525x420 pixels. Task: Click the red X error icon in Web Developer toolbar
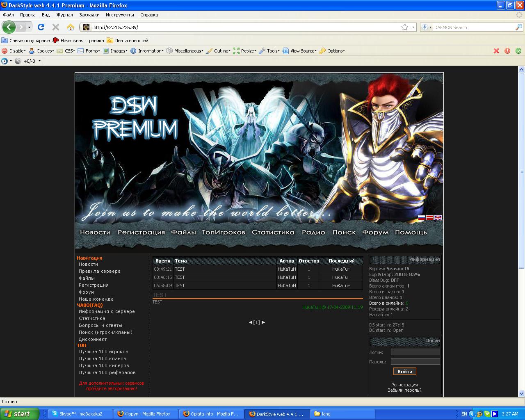496,51
